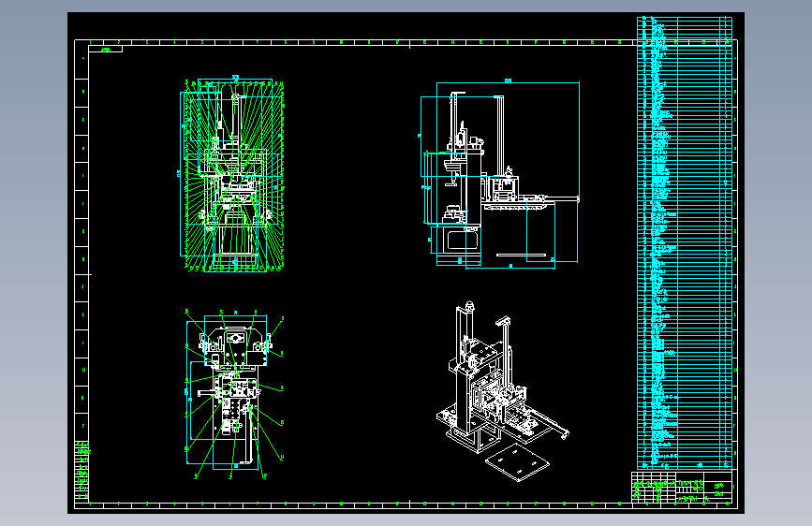Select the lower-left plan view with numbered balloons

[234, 394]
